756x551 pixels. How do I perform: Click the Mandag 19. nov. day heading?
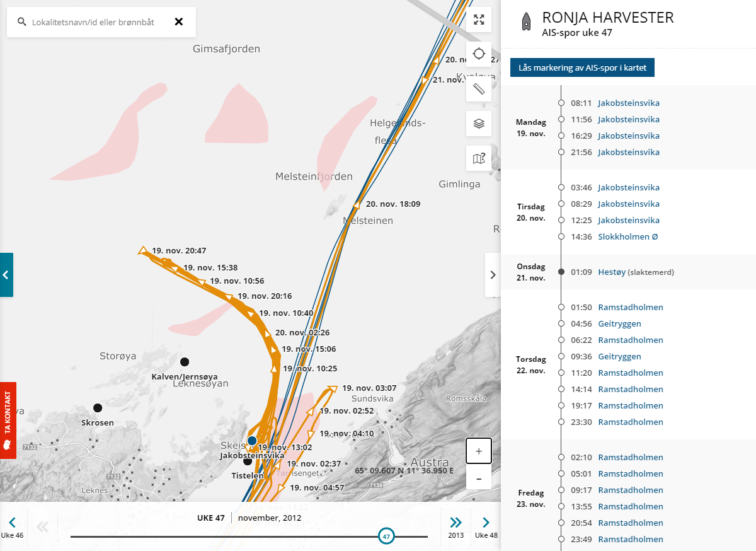pyautogui.click(x=531, y=128)
